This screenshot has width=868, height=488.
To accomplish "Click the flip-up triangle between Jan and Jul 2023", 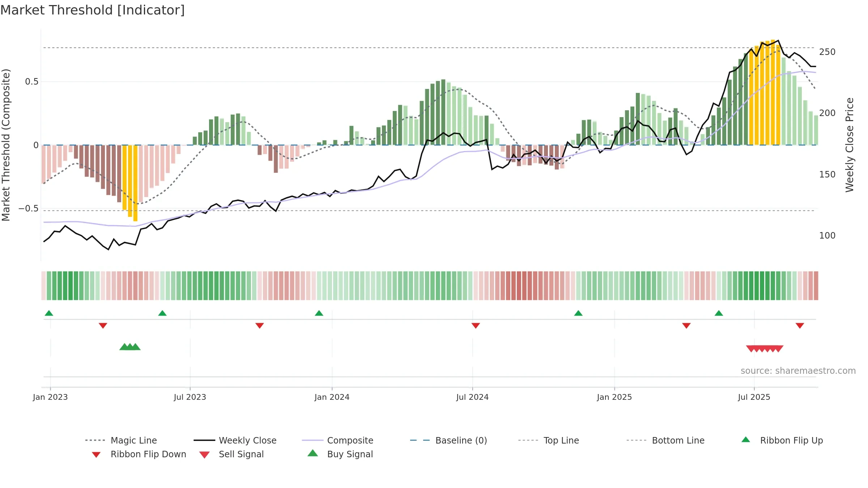I will click(x=162, y=313).
